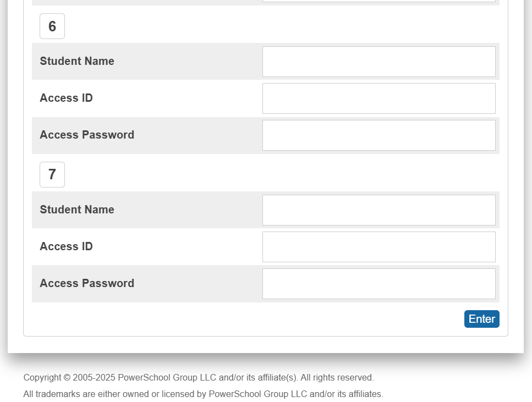Select Access Password field for student 7

[379, 284]
